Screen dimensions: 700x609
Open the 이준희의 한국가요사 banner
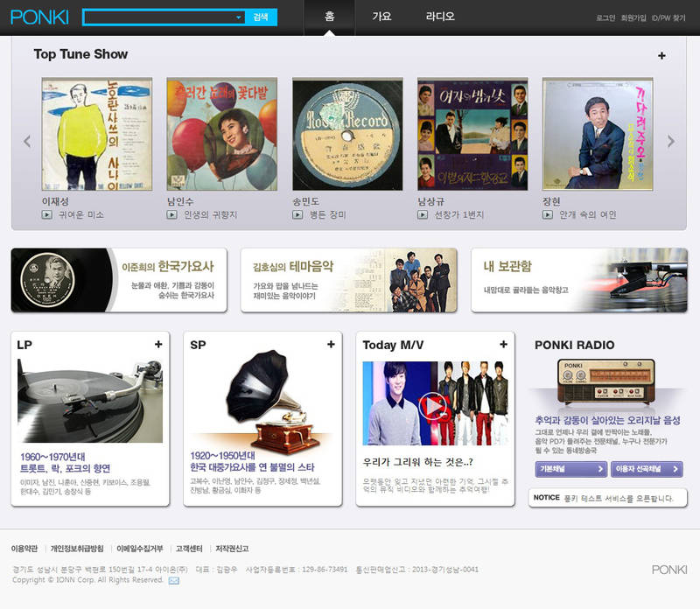pyautogui.click(x=119, y=280)
